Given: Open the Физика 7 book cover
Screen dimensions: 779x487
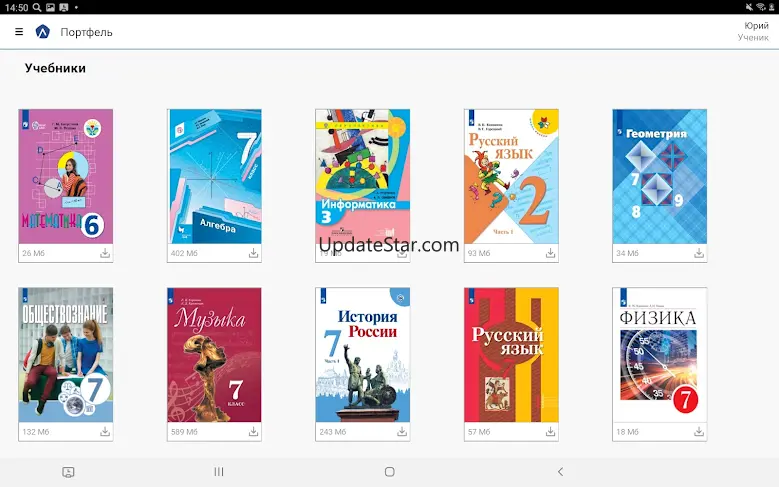Looking at the screenshot, I should pyautogui.click(x=660, y=355).
